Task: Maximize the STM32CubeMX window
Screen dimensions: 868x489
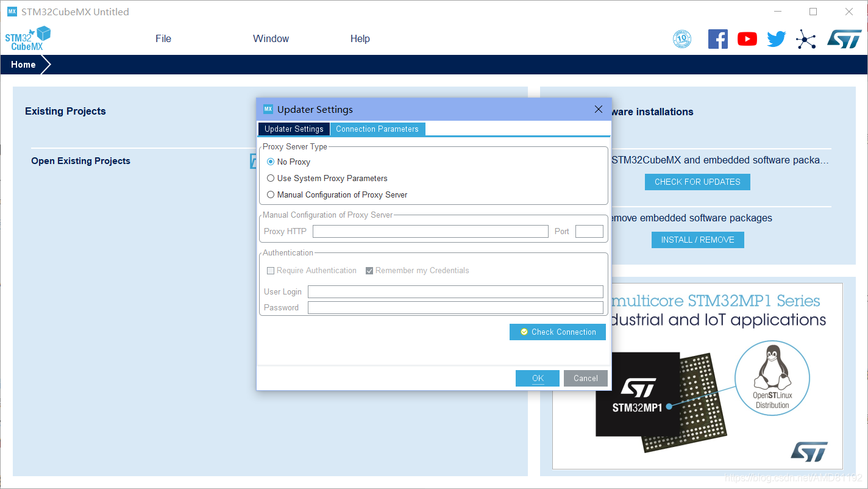Action: pos(813,12)
